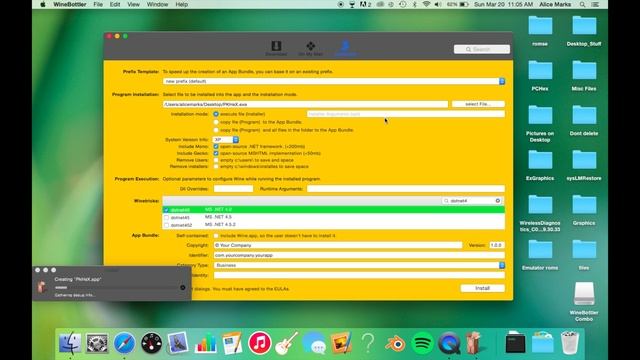The image size is (640, 360).
Task: Select the WineBottler Combo drive on desktop
Action: point(584,301)
